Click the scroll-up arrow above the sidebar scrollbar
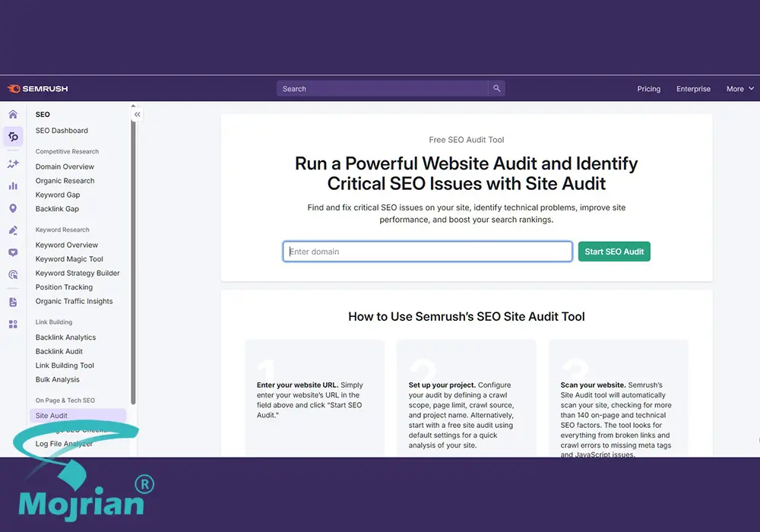Viewport: 760px width, 532px height. pos(133,106)
